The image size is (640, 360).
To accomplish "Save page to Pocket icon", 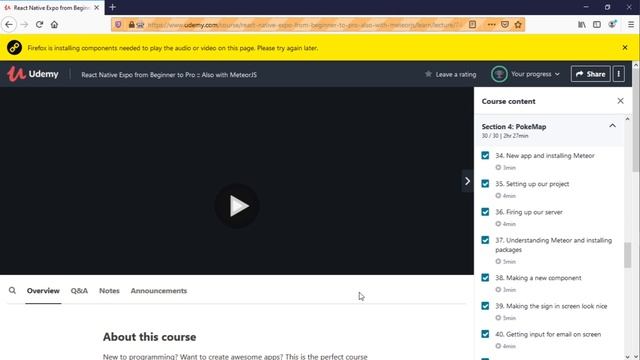I will pos(505,24).
